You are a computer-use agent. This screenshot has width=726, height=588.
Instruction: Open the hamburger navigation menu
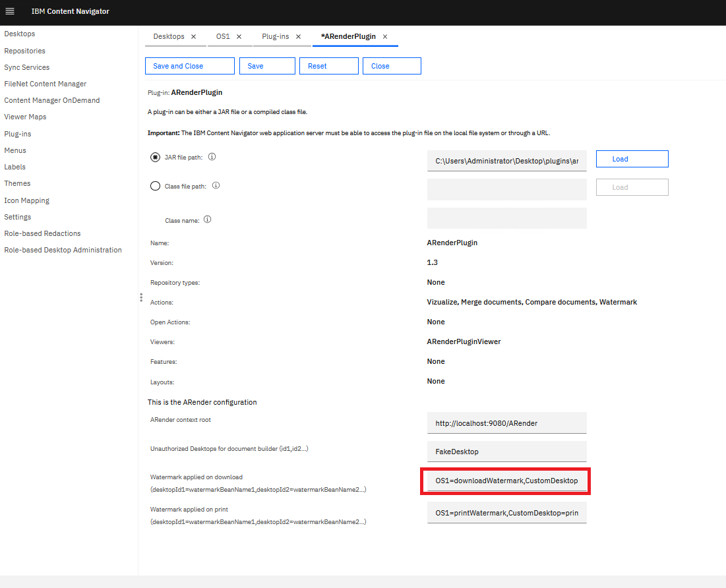10,11
